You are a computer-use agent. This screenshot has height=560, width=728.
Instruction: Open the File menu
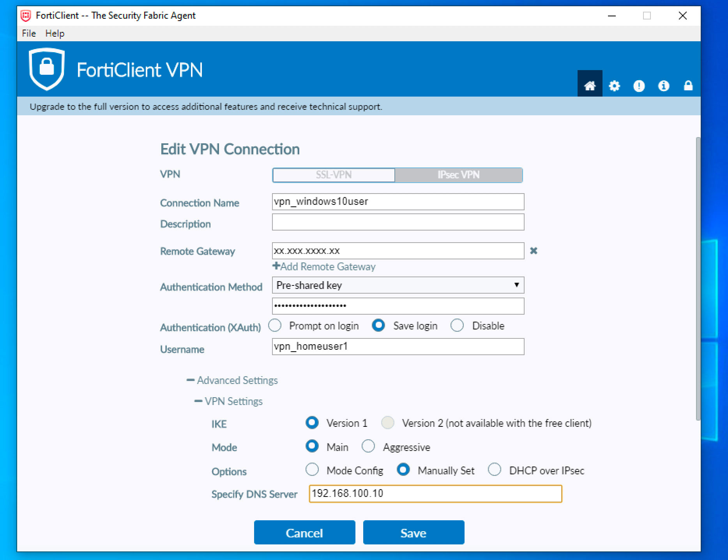[29, 33]
